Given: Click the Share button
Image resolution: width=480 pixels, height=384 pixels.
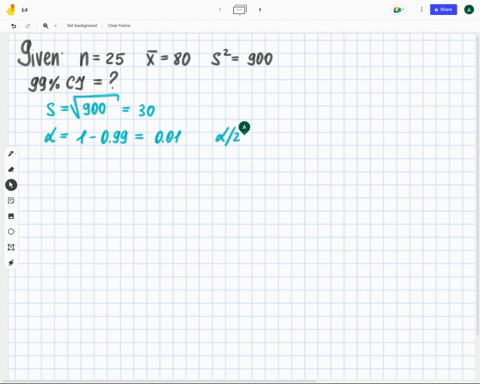Looking at the screenshot, I should pos(443,10).
